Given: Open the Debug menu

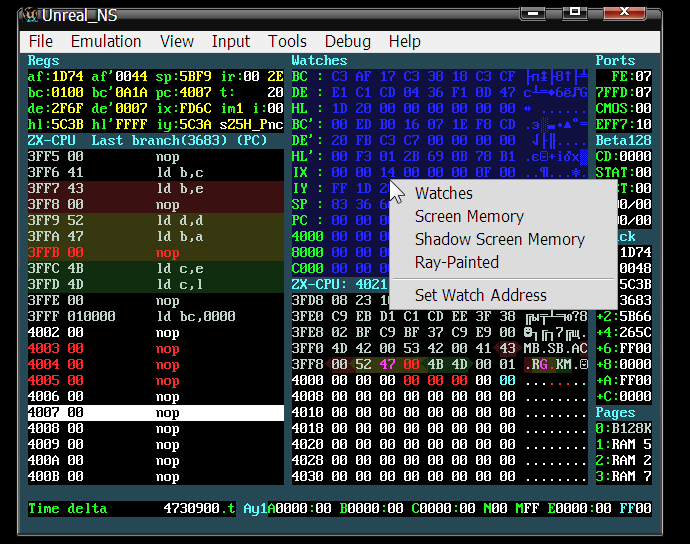Looking at the screenshot, I should tap(348, 41).
